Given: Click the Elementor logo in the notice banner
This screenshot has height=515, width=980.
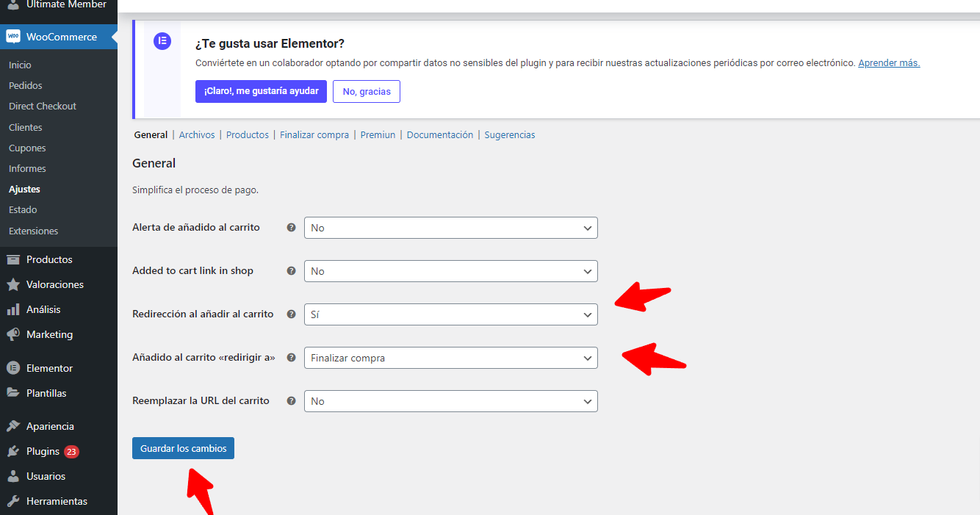Looking at the screenshot, I should pos(162,41).
